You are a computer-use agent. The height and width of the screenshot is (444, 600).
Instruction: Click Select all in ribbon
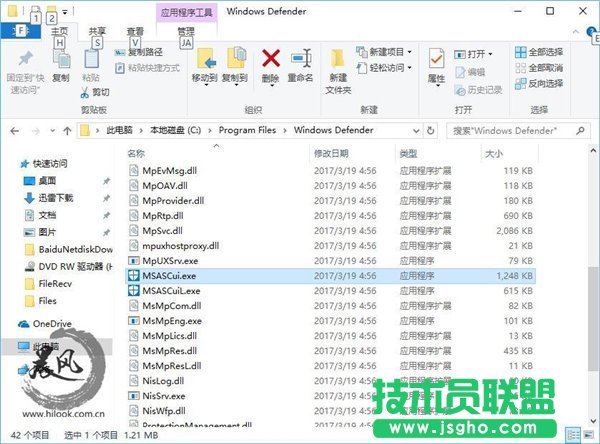pos(539,52)
